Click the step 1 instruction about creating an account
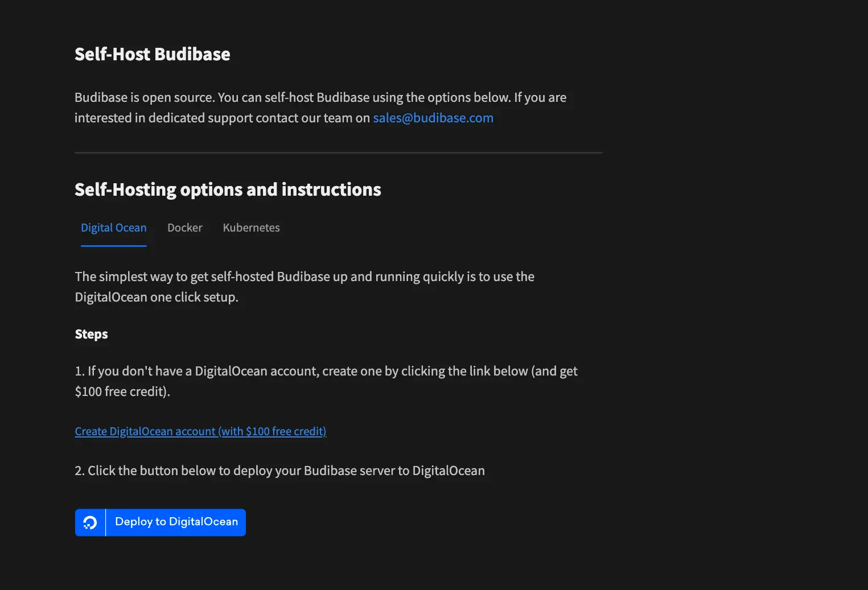Screen dimensions: 868x590 [326, 371]
